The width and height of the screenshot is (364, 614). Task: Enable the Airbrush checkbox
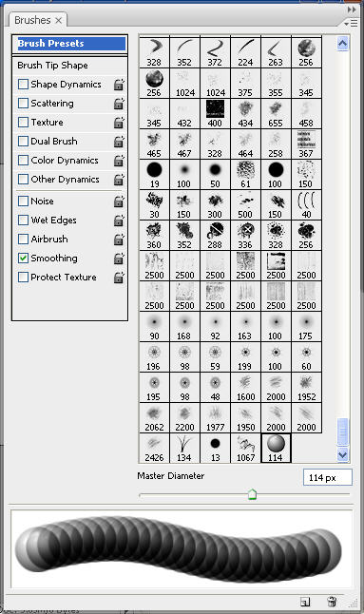pyautogui.click(x=24, y=239)
